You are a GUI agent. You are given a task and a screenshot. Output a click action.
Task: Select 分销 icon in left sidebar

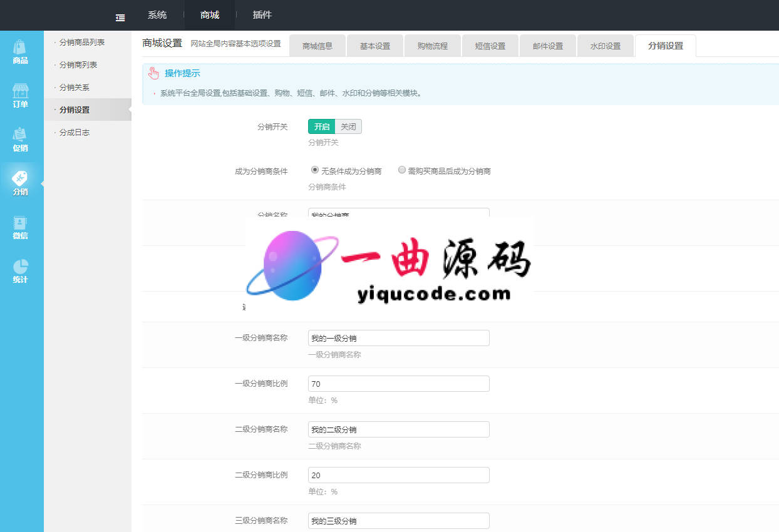(x=21, y=183)
